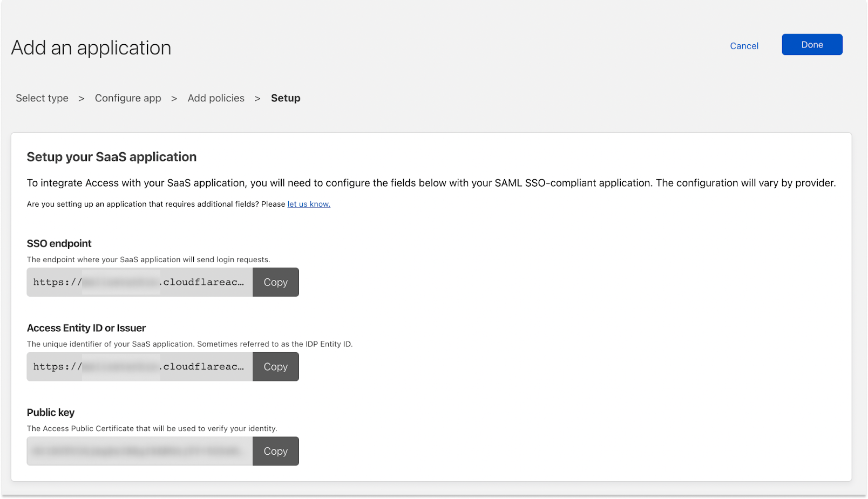The image size is (868, 499).
Task: Navigate to the Add policies step
Action: (x=216, y=98)
